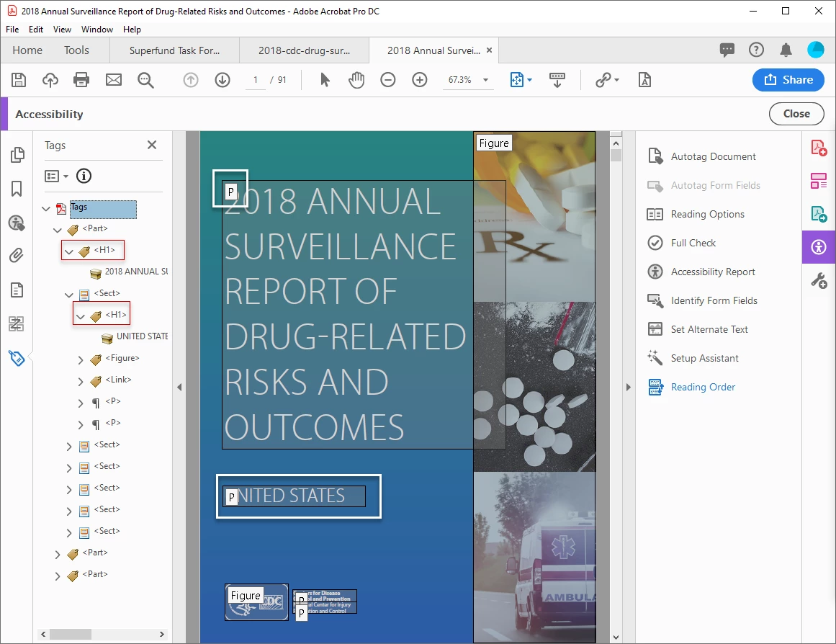Click the Zoom in plus icon
The image size is (836, 644).
coord(420,80)
